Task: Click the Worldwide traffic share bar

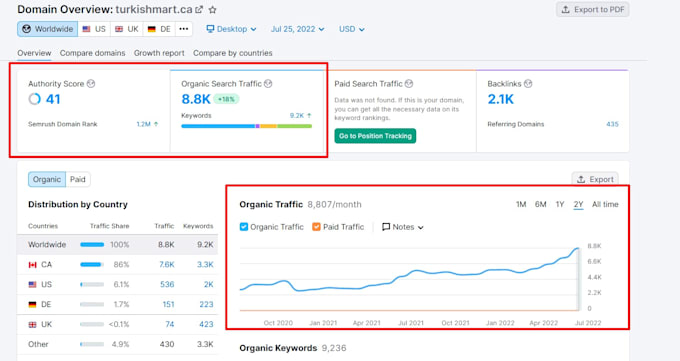Action: click(x=92, y=245)
